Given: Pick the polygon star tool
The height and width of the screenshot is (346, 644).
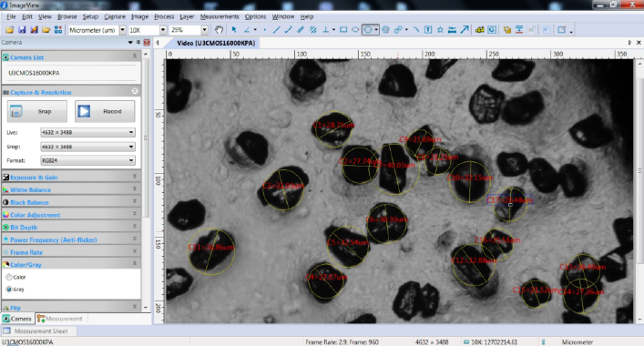Looking at the screenshot, I should click(440, 29).
